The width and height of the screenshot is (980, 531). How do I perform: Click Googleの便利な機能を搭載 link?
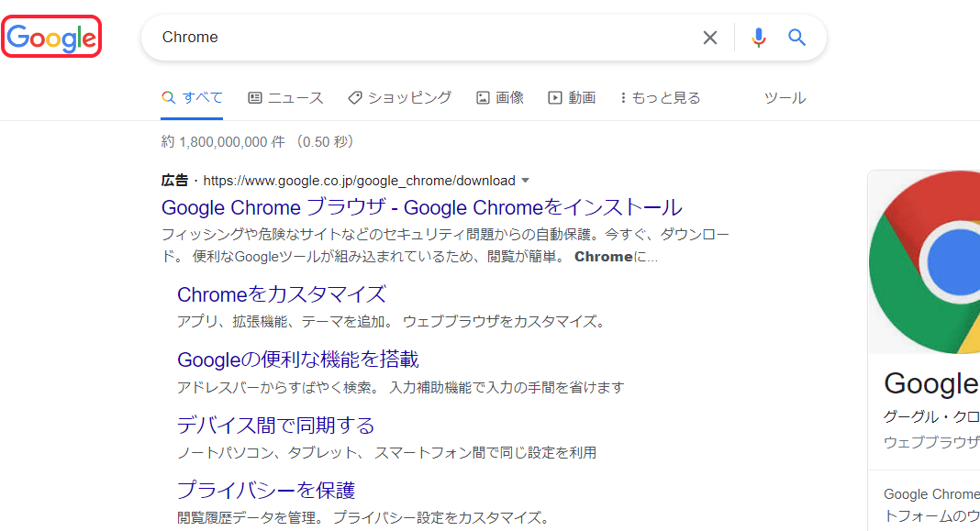click(x=298, y=360)
